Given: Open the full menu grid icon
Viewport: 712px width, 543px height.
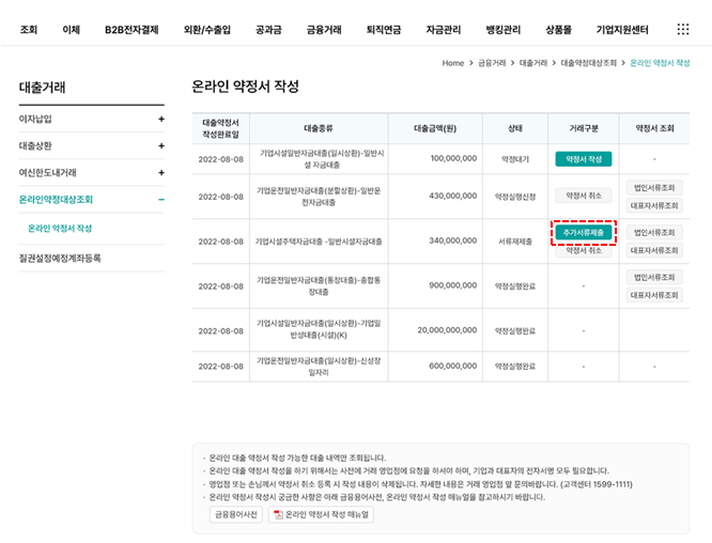Looking at the screenshot, I should pyautogui.click(x=683, y=29).
